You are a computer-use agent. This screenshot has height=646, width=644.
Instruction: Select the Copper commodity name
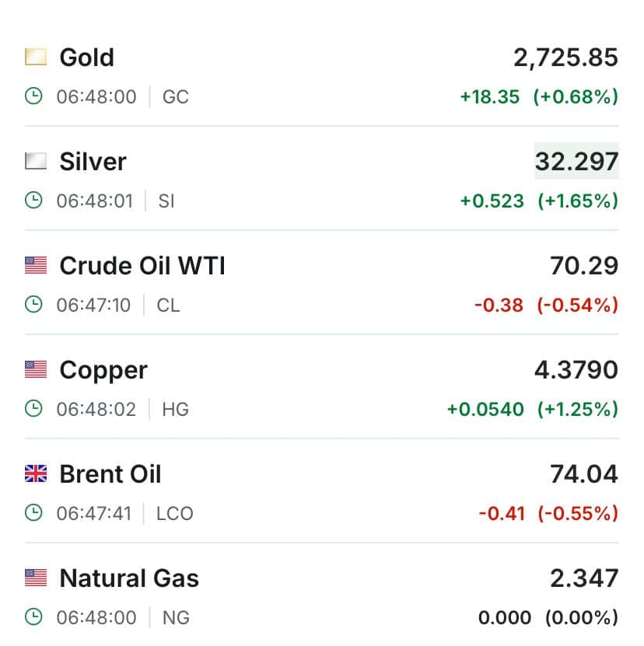(x=103, y=371)
